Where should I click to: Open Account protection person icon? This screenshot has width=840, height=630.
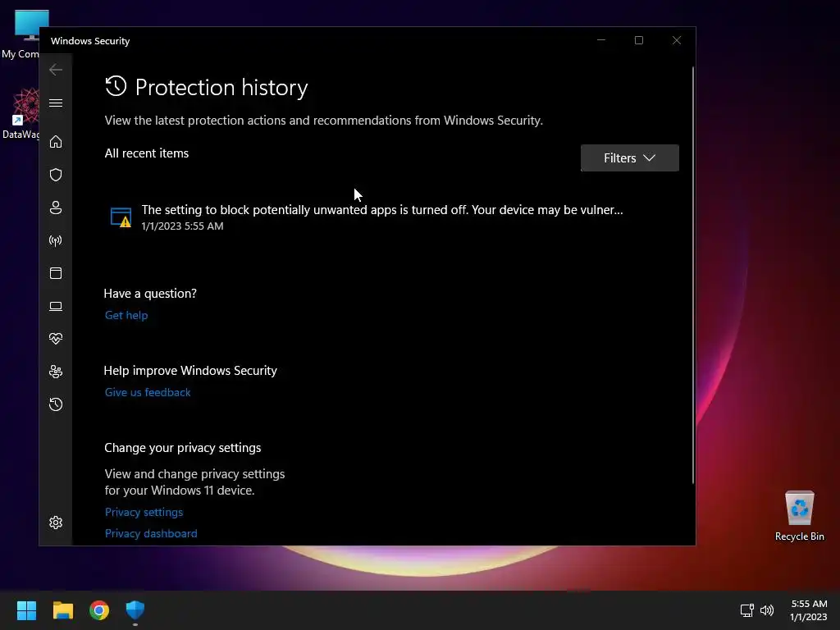click(x=56, y=208)
